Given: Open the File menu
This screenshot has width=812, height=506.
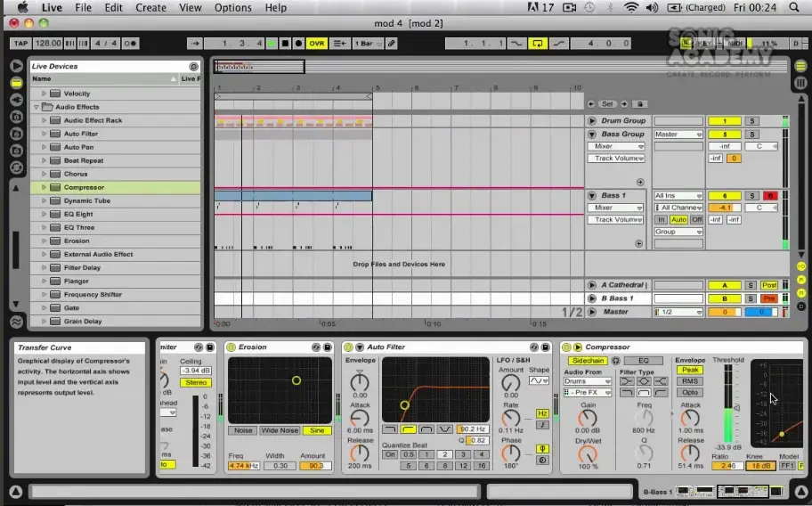Looking at the screenshot, I should (x=83, y=7).
